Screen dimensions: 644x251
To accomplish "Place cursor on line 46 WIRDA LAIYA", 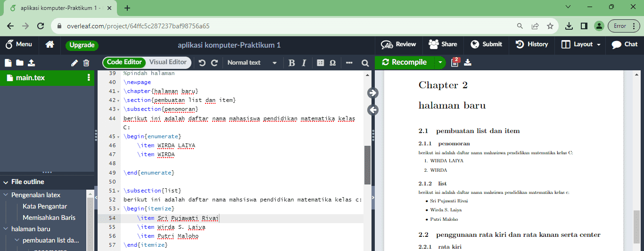I will click(176, 145).
